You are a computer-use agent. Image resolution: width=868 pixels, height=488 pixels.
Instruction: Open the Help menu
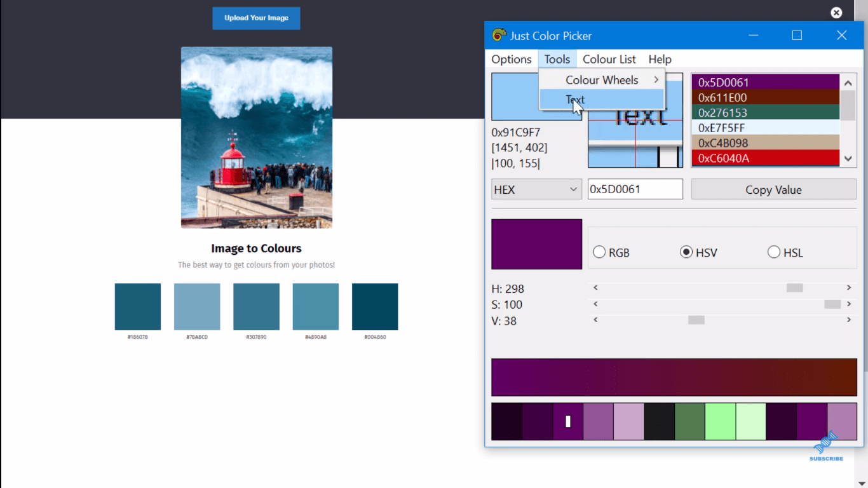coord(660,59)
